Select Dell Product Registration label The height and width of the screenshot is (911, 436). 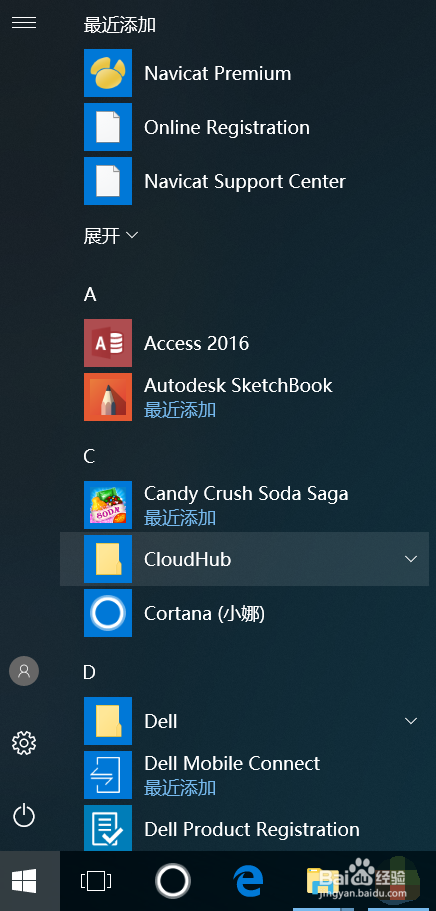(x=252, y=830)
